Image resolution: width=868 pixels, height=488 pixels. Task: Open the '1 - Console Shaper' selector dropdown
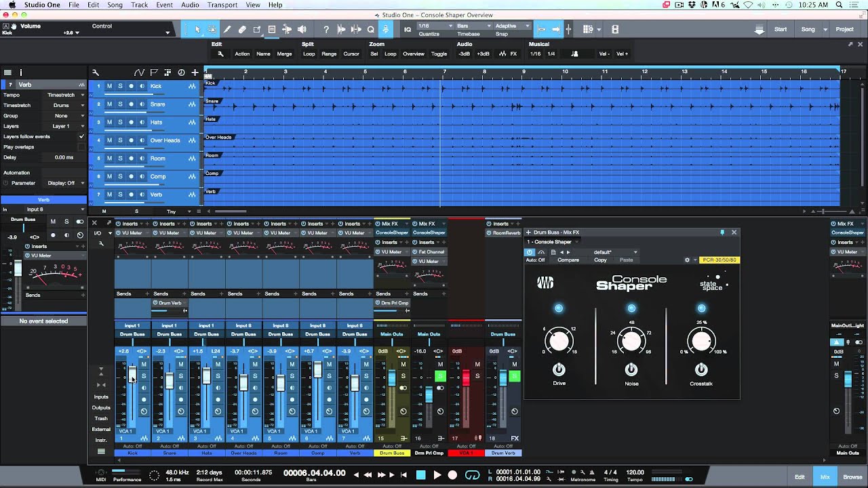pos(553,242)
